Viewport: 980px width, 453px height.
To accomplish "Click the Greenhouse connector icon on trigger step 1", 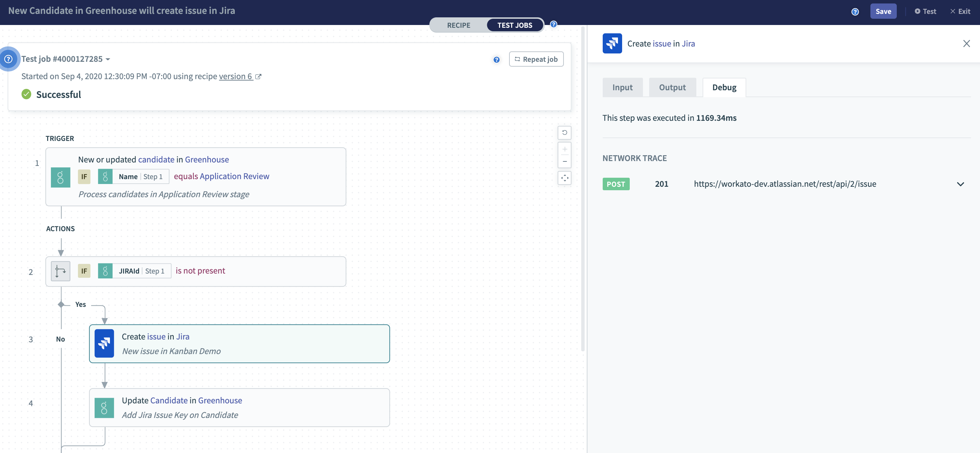I will point(60,177).
